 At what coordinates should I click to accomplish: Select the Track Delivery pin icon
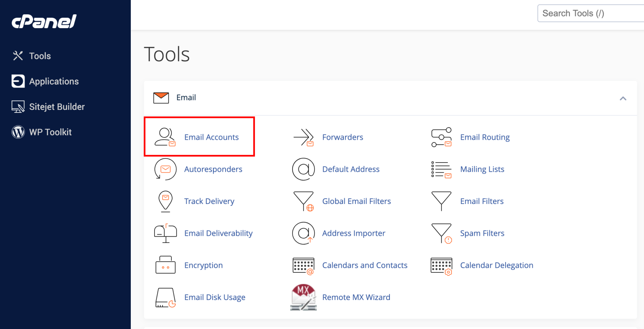[166, 201]
